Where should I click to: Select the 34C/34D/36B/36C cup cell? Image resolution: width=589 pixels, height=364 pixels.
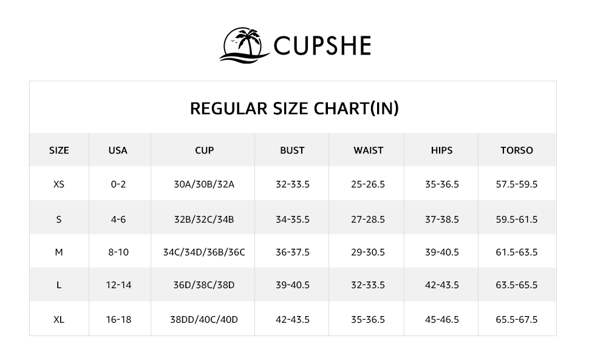(204, 252)
